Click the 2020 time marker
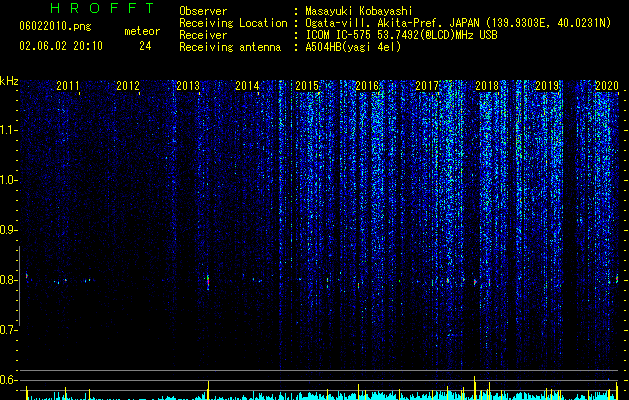Viewport: 629px width, 400px height. [x=607, y=86]
